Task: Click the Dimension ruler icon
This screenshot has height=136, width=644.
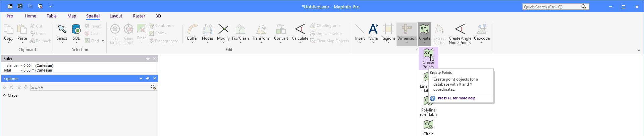Action: [407, 29]
